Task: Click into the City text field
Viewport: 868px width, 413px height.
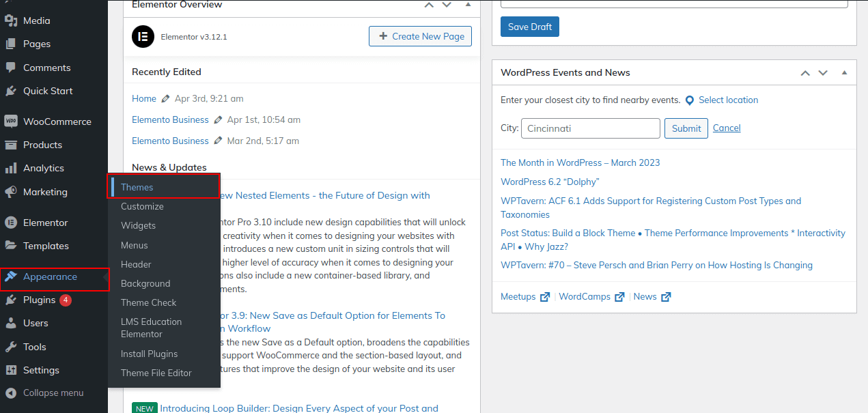Action: click(590, 128)
